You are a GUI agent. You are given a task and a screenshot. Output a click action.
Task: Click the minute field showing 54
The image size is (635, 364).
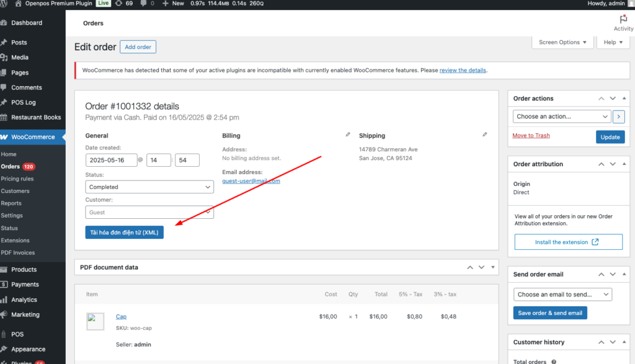coord(187,161)
